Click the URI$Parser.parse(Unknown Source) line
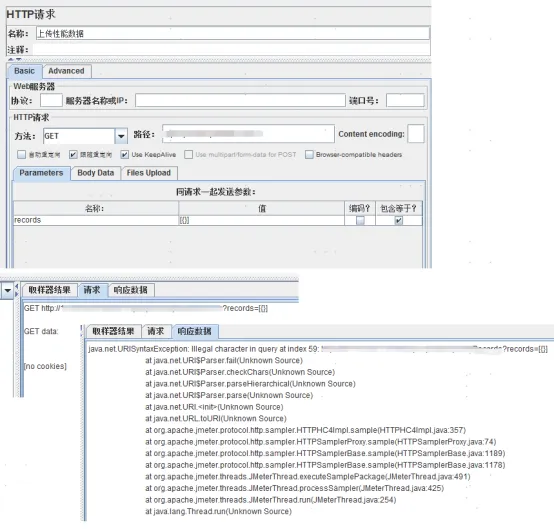The height and width of the screenshot is (529, 554). [x=229, y=395]
